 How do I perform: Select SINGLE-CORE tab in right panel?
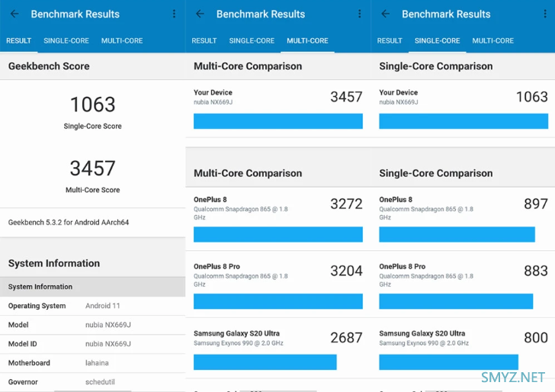437,40
